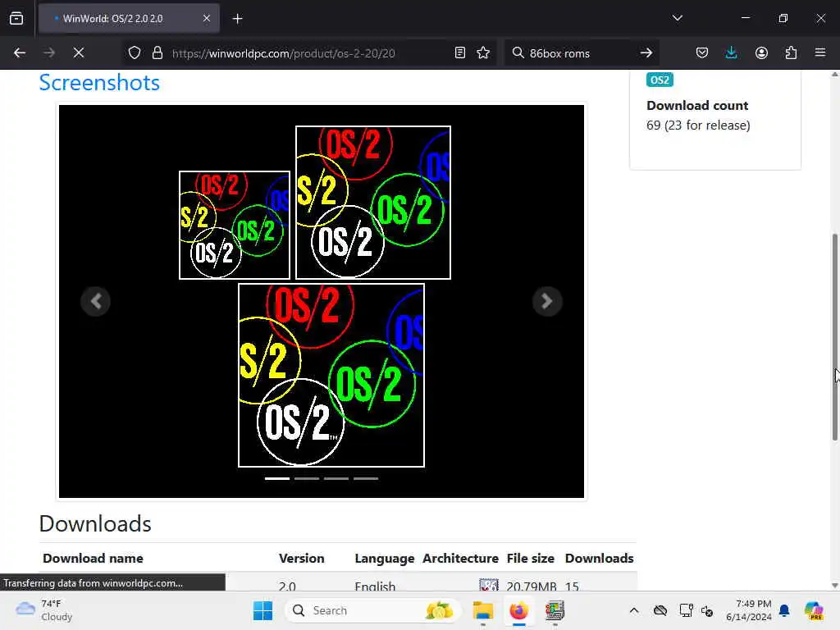Click the Downloads column header
This screenshot has width=840, height=630.
599,558
